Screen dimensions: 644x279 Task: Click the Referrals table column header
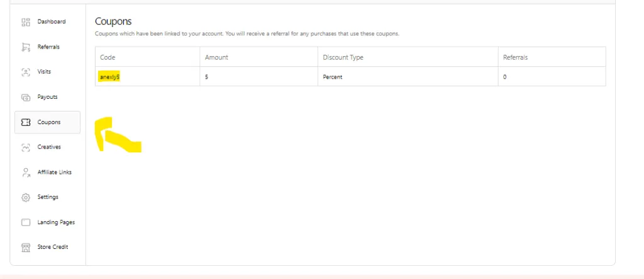tap(516, 57)
